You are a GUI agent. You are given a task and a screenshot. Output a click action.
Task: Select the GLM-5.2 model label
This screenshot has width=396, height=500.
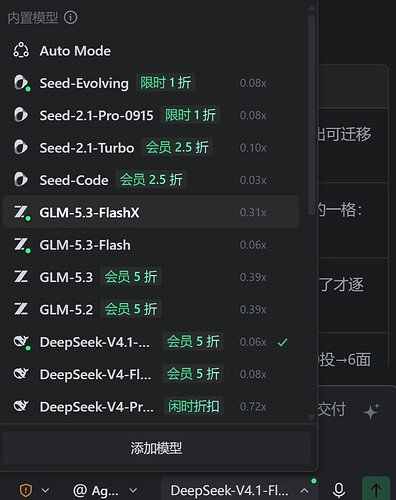coord(66,310)
